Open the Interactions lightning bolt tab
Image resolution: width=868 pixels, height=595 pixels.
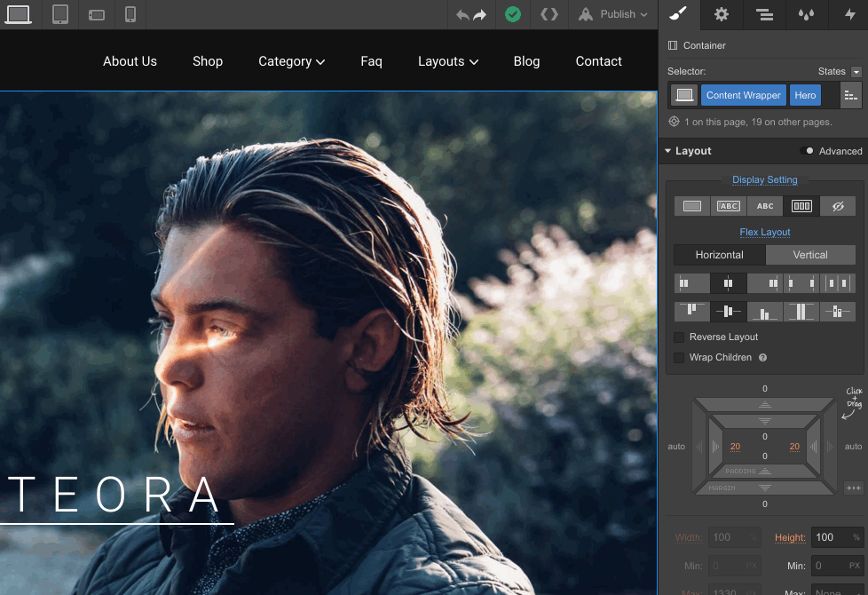coord(849,14)
